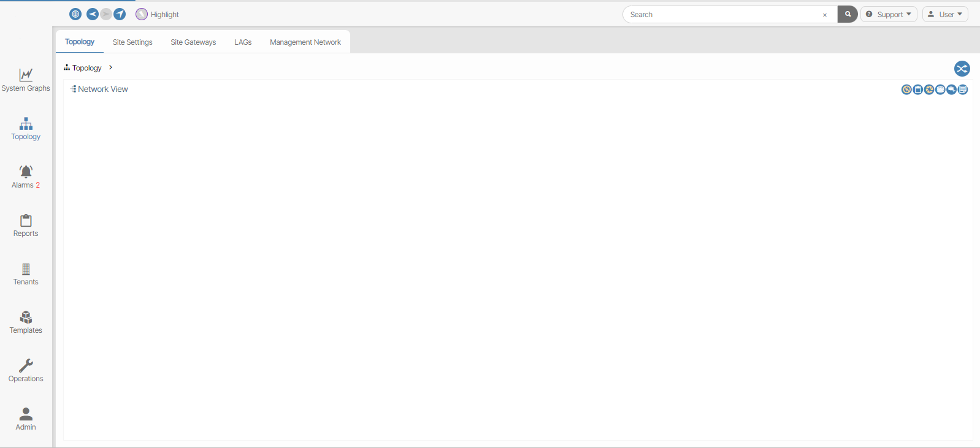Switch to the Site Settings tab
This screenshot has height=448, width=980.
click(132, 42)
